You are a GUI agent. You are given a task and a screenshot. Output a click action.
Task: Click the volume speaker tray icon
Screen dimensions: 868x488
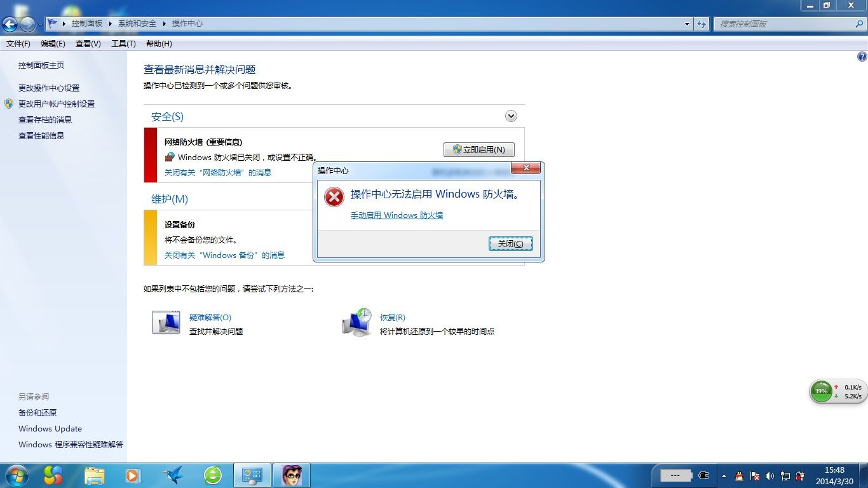[770, 476]
